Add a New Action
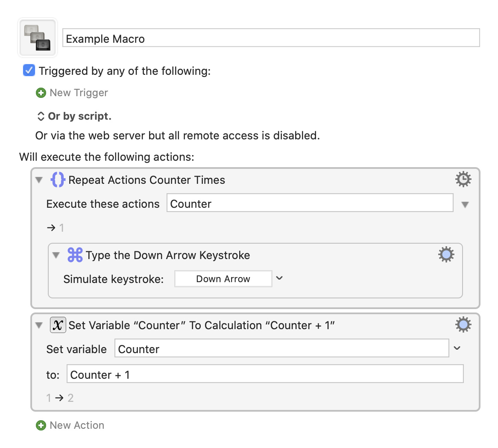 pos(77,425)
